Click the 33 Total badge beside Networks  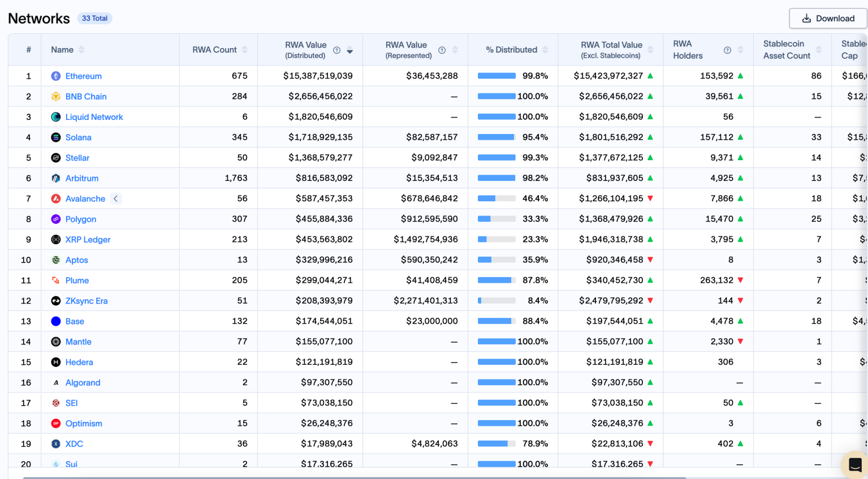point(94,18)
